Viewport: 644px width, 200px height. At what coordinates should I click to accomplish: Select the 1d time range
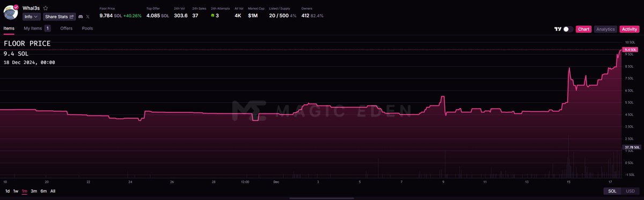point(8,191)
